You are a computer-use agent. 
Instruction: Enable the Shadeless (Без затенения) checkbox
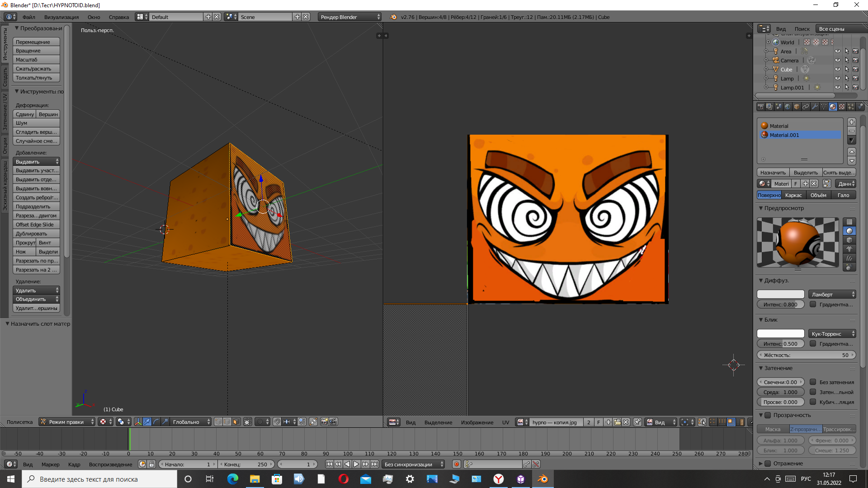pos(813,382)
